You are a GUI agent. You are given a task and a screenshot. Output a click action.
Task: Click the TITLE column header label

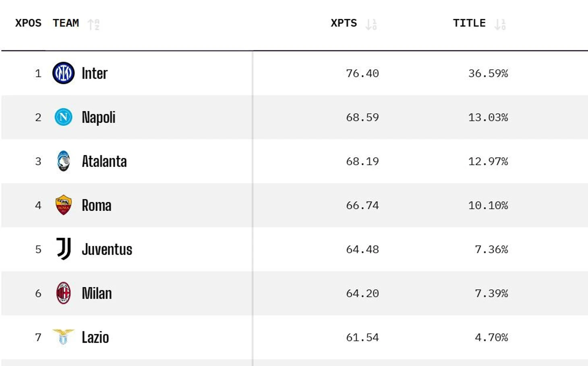pyautogui.click(x=469, y=23)
